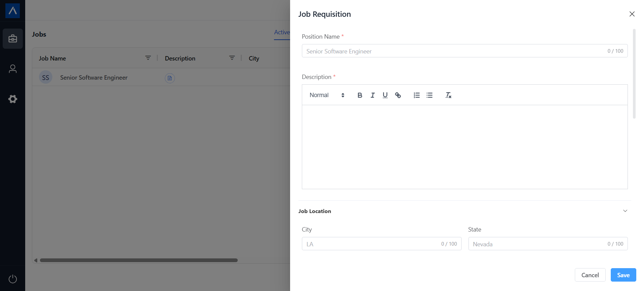Click the power logout icon
The height and width of the screenshot is (291, 644).
[x=13, y=279]
